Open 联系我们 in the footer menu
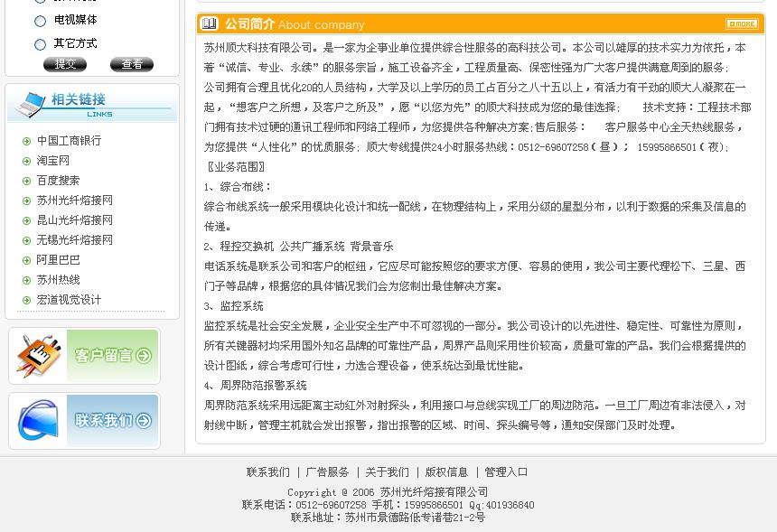777x532 pixels. coord(268,472)
